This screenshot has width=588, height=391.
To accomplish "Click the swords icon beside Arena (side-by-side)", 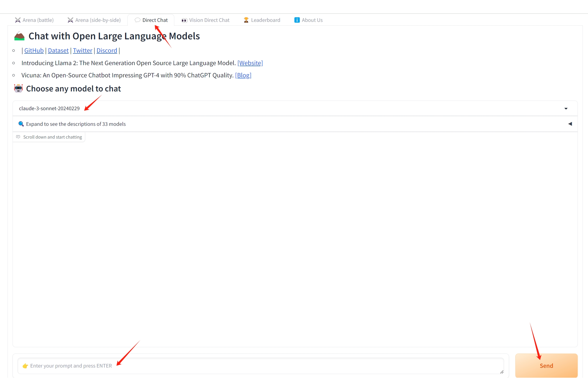I will pyautogui.click(x=70, y=20).
